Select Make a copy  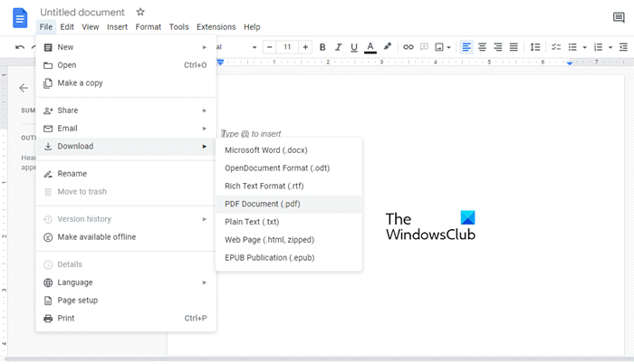(126, 83)
